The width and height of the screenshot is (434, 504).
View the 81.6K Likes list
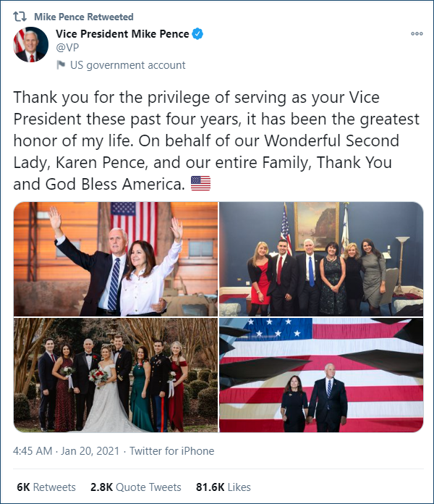(x=223, y=487)
